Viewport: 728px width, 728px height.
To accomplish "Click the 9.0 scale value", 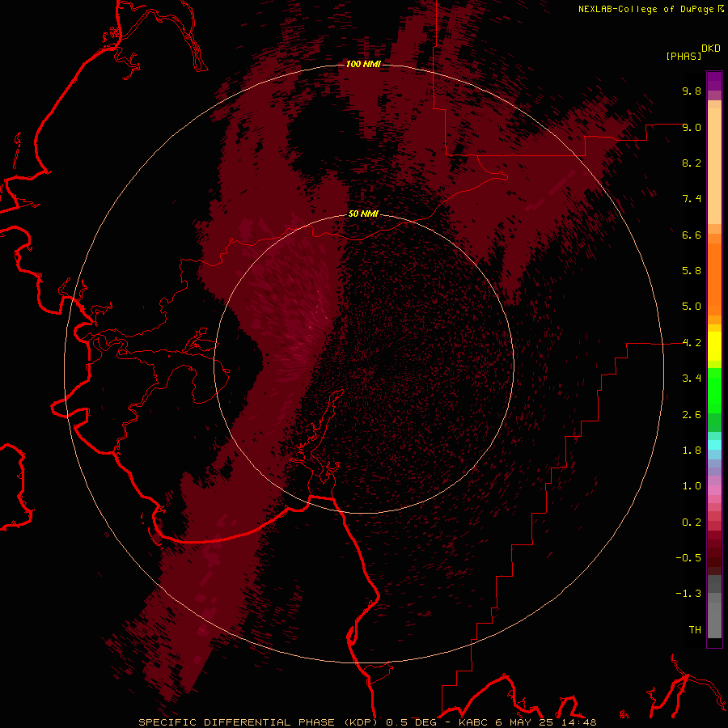I will tap(692, 127).
